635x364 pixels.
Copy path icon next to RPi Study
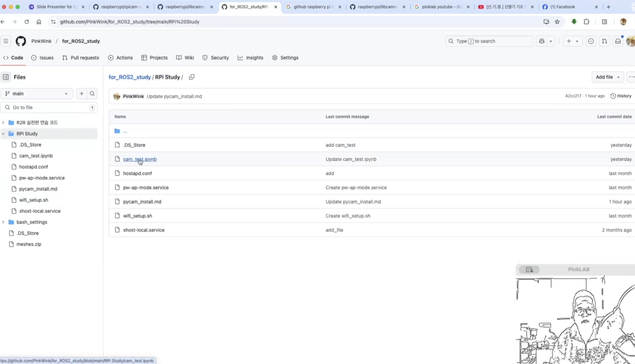[192, 77]
